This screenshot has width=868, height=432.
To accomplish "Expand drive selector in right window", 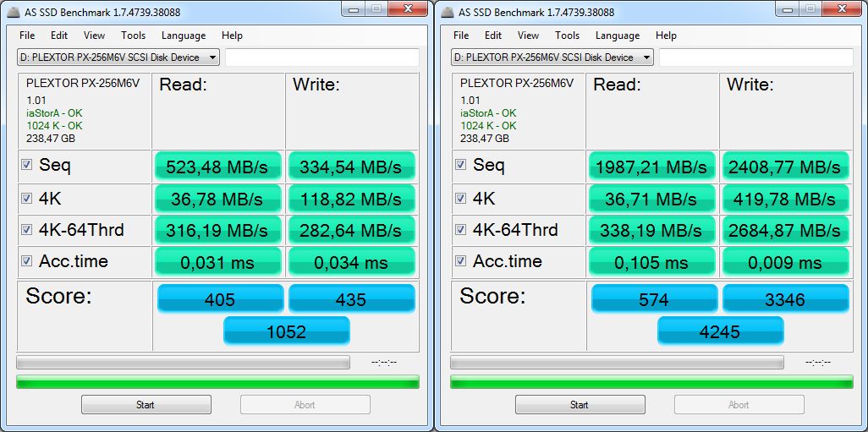I will tap(552, 57).
